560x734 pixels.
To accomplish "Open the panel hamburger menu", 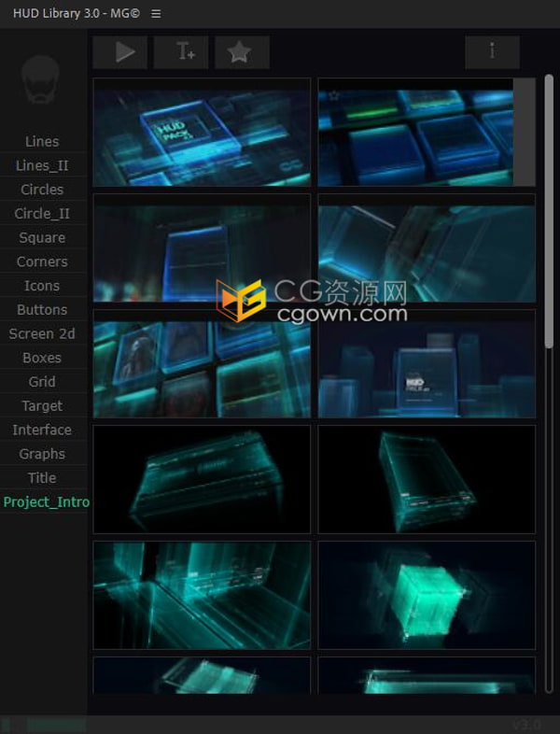I will (x=156, y=14).
